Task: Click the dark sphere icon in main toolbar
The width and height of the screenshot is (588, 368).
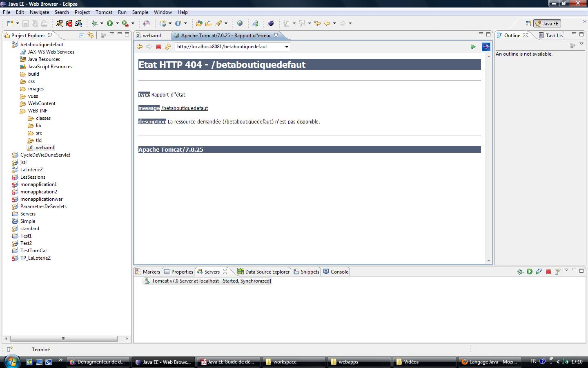Action: (271, 23)
